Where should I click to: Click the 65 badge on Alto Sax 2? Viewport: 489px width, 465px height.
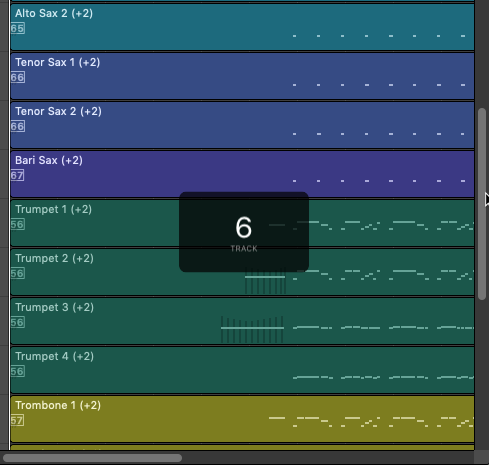tap(18, 29)
